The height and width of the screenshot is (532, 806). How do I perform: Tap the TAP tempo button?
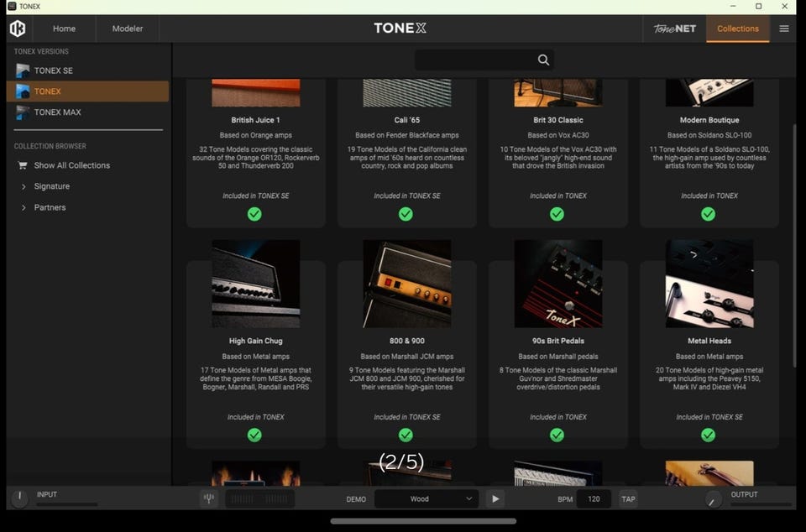[x=628, y=498]
